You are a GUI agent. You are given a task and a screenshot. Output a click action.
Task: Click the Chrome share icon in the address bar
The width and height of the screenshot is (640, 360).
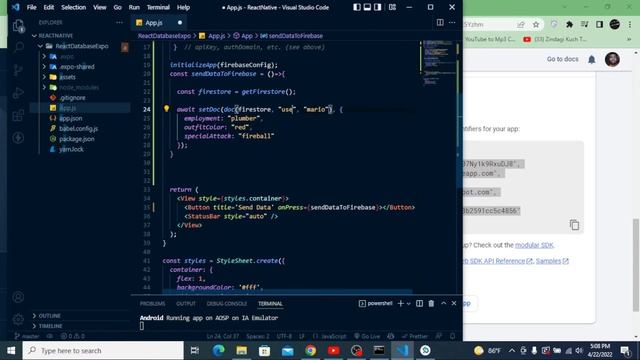[521, 24]
